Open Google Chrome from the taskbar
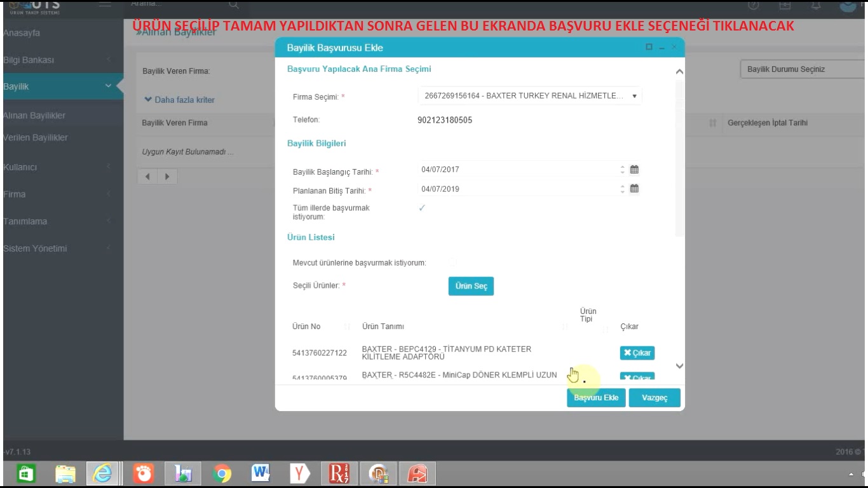This screenshot has height=488, width=868. click(222, 474)
